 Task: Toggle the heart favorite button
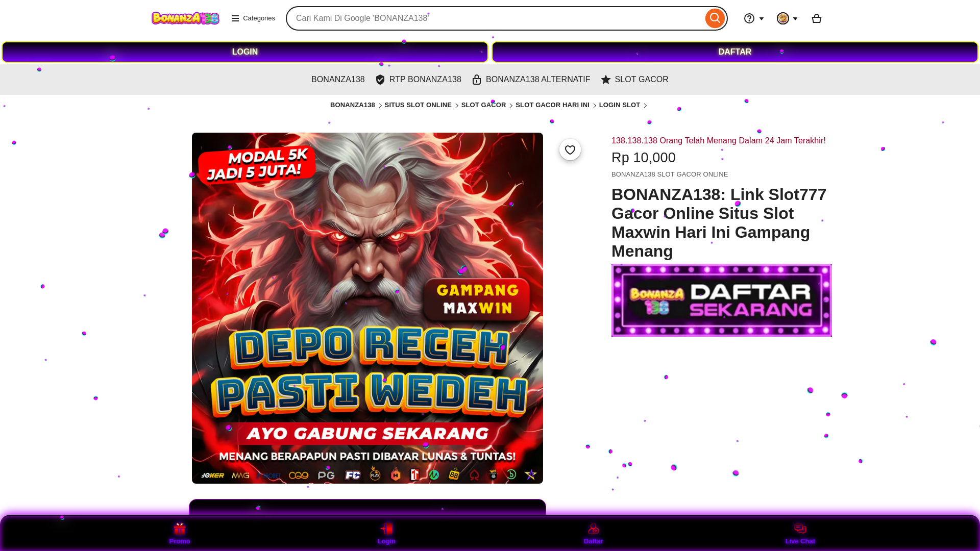pos(570,149)
